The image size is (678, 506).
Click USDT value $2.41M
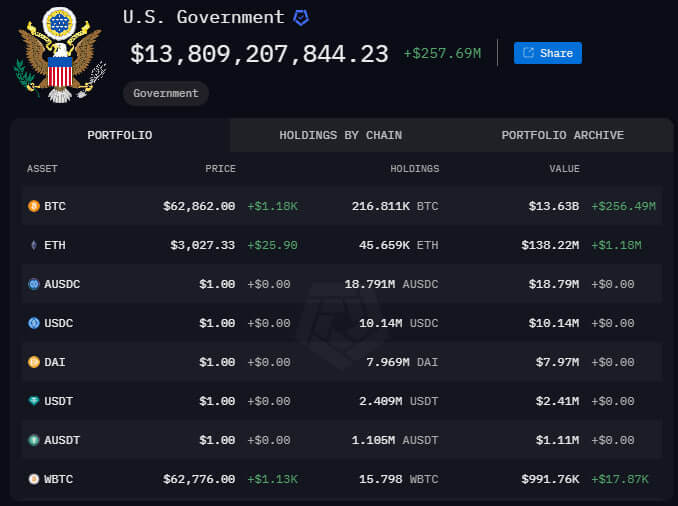[558, 401]
